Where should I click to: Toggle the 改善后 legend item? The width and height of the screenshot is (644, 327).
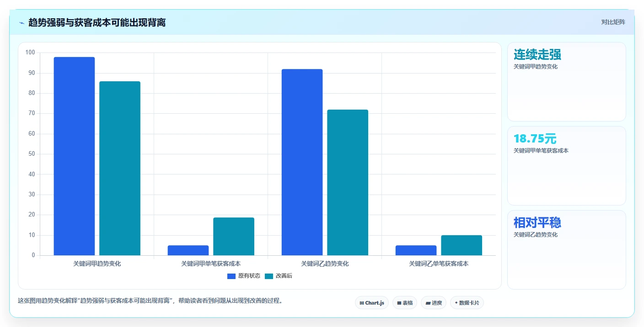(x=279, y=276)
